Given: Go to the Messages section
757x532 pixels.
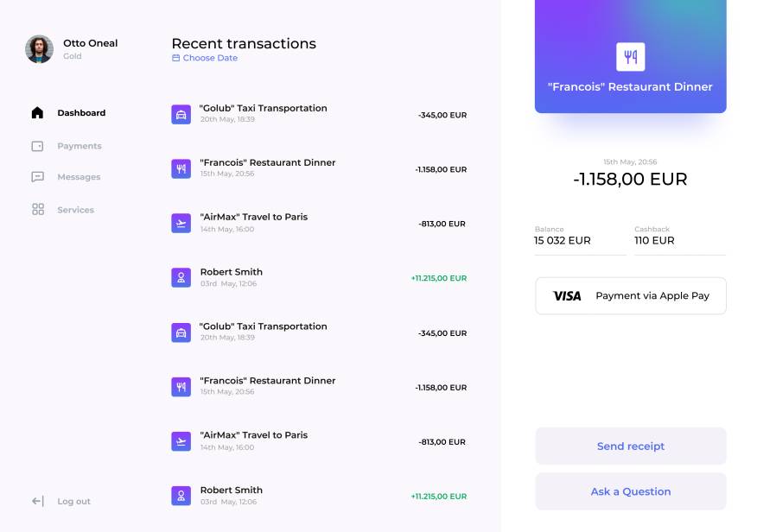Looking at the screenshot, I should 79,177.
